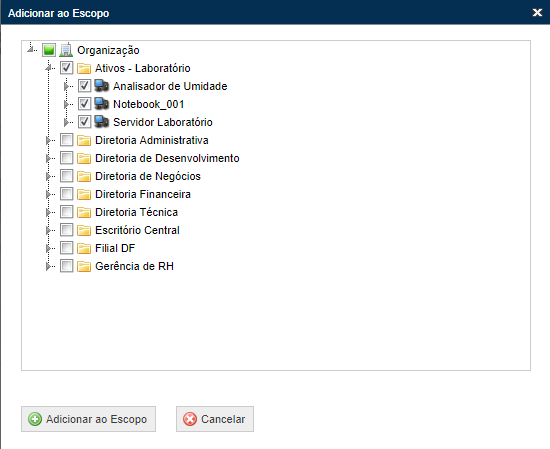Click the Adicionar ao Escopo button
Image resolution: width=550 pixels, height=449 pixels.
pos(88,419)
